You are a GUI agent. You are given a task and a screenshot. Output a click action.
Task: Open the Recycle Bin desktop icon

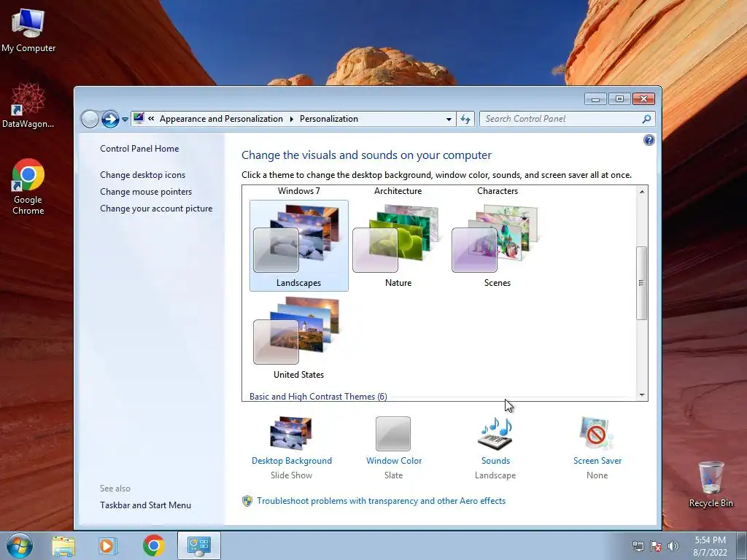point(711,484)
